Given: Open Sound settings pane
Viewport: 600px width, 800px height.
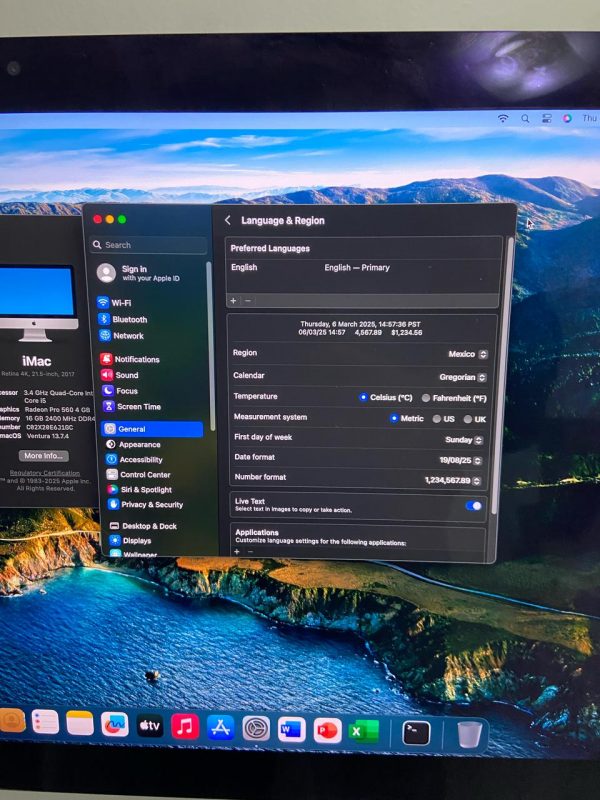Looking at the screenshot, I should (x=126, y=375).
